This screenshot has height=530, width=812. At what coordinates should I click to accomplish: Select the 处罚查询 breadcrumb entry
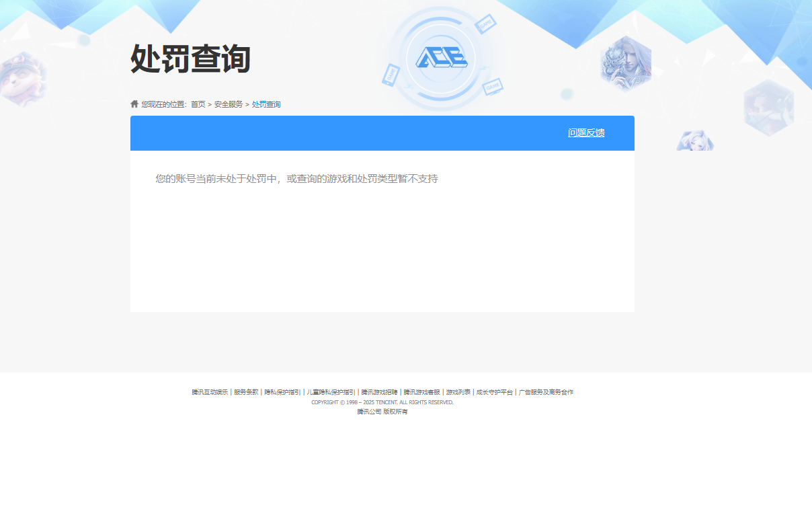coord(265,104)
